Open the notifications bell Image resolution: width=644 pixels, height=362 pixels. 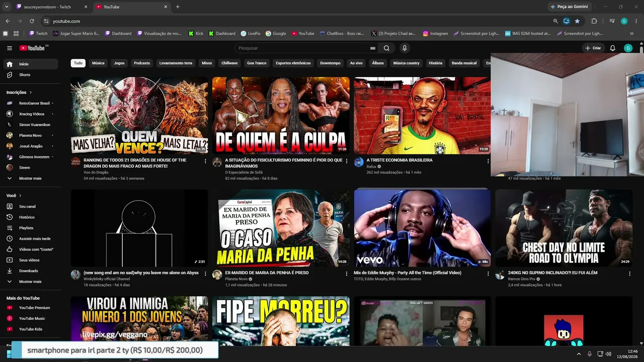point(612,48)
